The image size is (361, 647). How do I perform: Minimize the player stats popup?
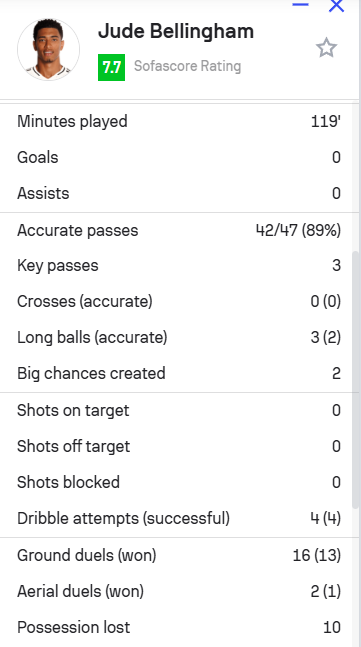coord(300,5)
